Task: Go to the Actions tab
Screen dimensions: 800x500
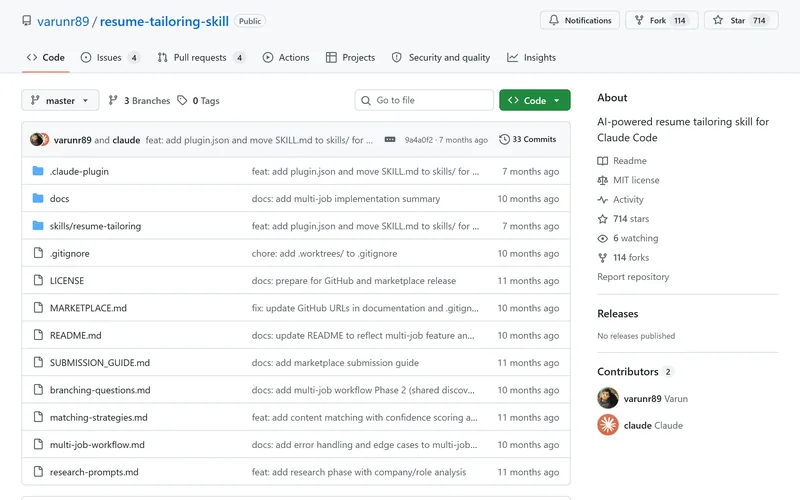Action: [286, 58]
